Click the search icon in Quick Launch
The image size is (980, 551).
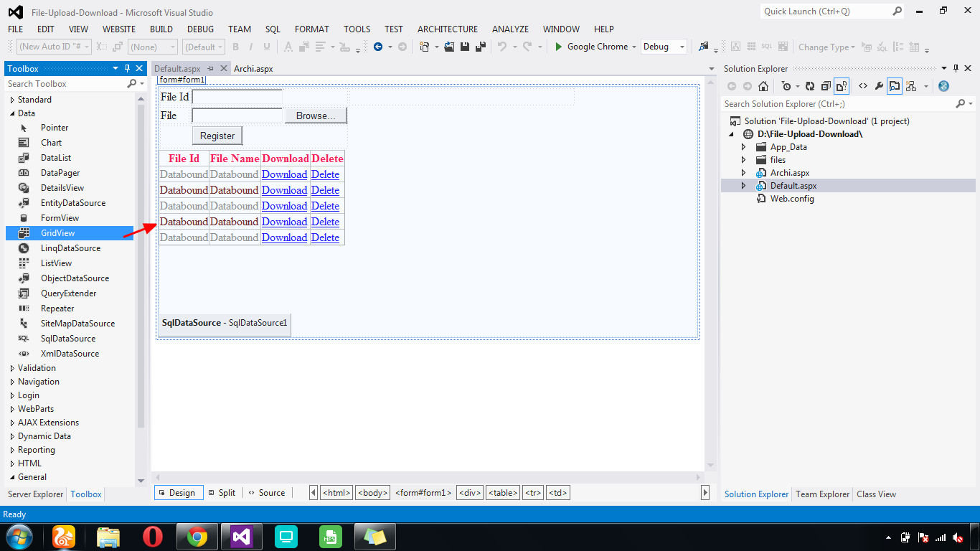tap(897, 11)
